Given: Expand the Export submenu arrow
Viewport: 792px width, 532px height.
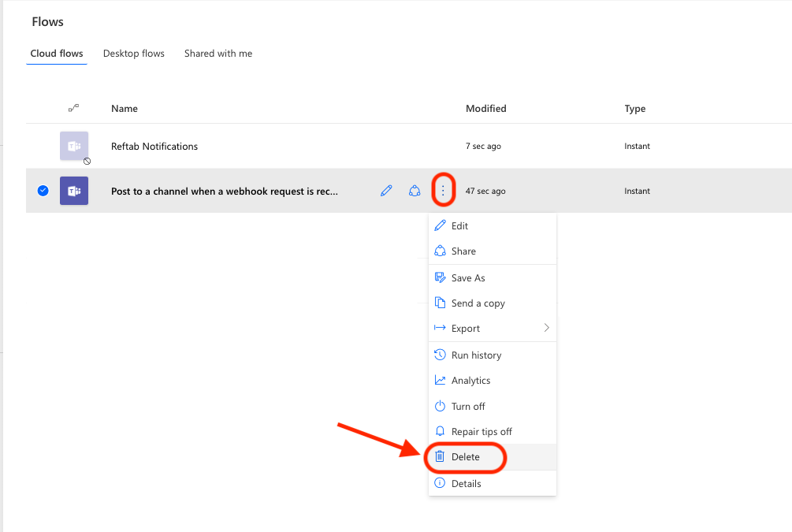Looking at the screenshot, I should (546, 328).
